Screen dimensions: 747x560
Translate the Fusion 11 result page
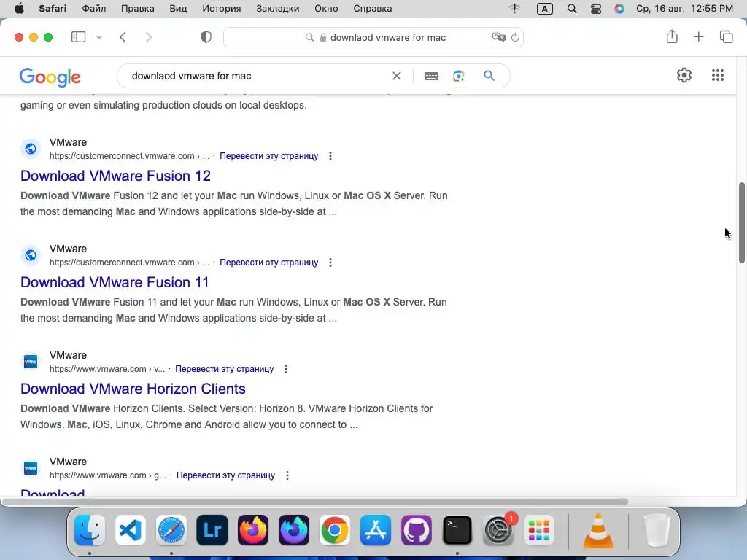pos(268,262)
